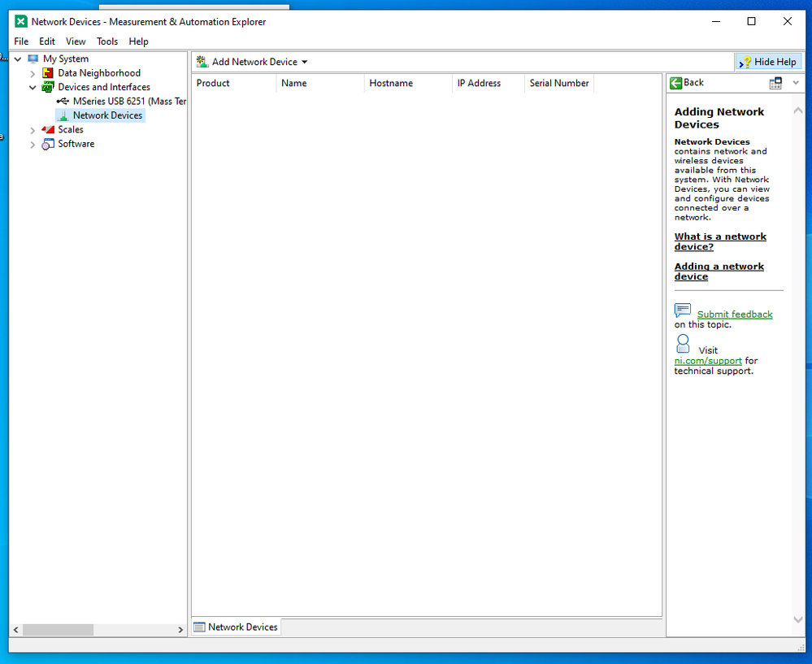The width and height of the screenshot is (812, 664).
Task: Click the Software icon
Action: click(48, 144)
